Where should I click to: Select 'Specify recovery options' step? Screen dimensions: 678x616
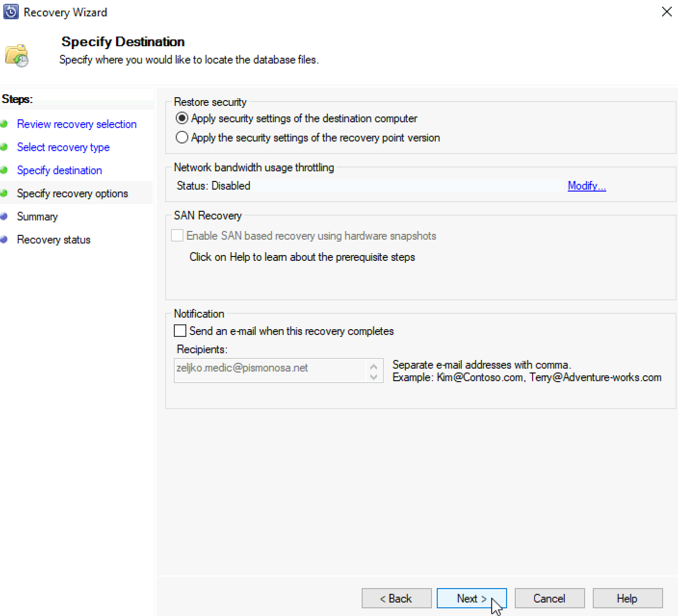click(72, 193)
